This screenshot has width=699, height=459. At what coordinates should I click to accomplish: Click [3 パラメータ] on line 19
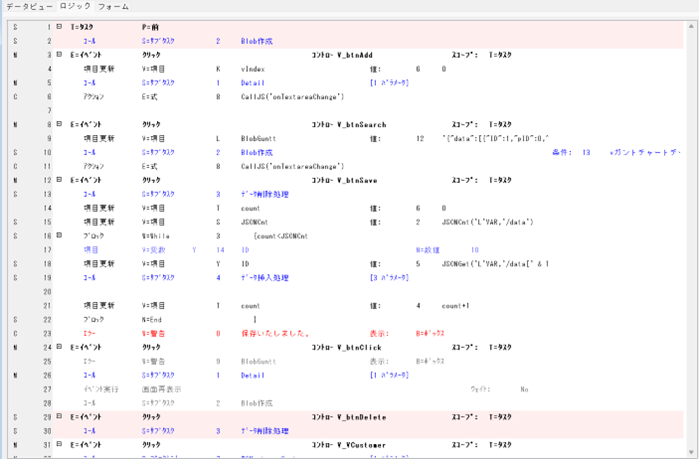pos(388,276)
